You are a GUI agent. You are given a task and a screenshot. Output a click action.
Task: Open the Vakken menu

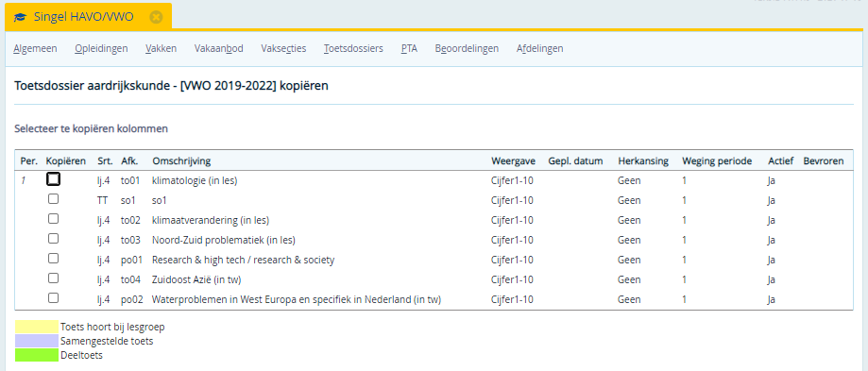(162, 49)
